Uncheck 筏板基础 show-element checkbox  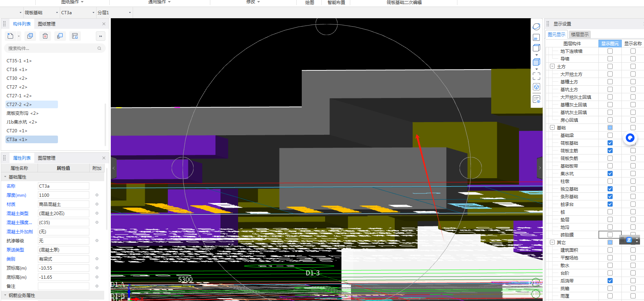610,143
